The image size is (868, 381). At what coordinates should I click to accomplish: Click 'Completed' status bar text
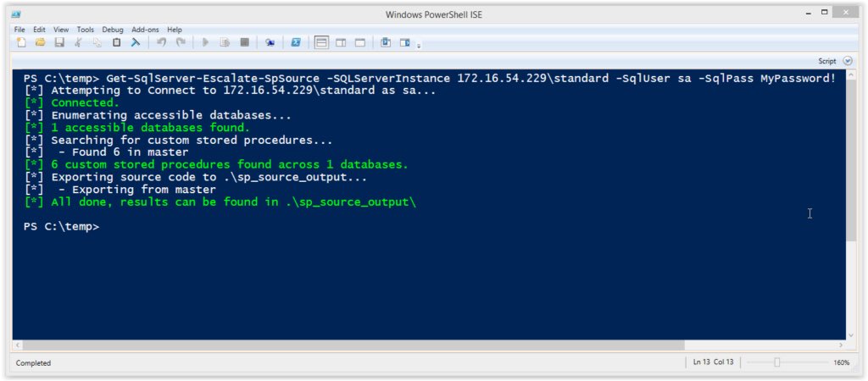(33, 363)
